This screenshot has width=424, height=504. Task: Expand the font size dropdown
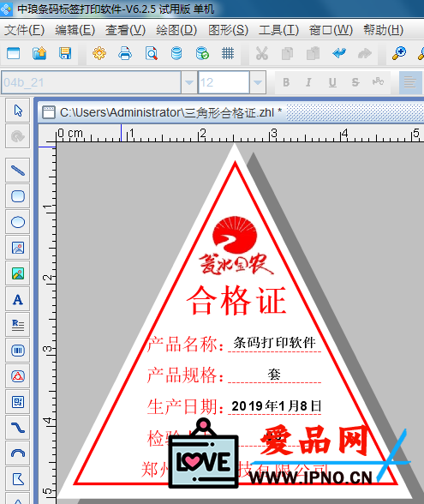pyautogui.click(x=258, y=82)
